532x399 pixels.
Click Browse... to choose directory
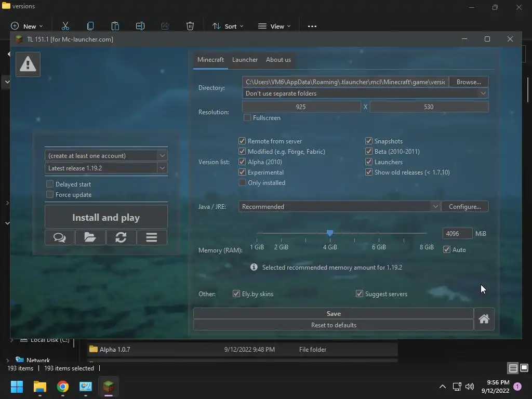tap(469, 82)
